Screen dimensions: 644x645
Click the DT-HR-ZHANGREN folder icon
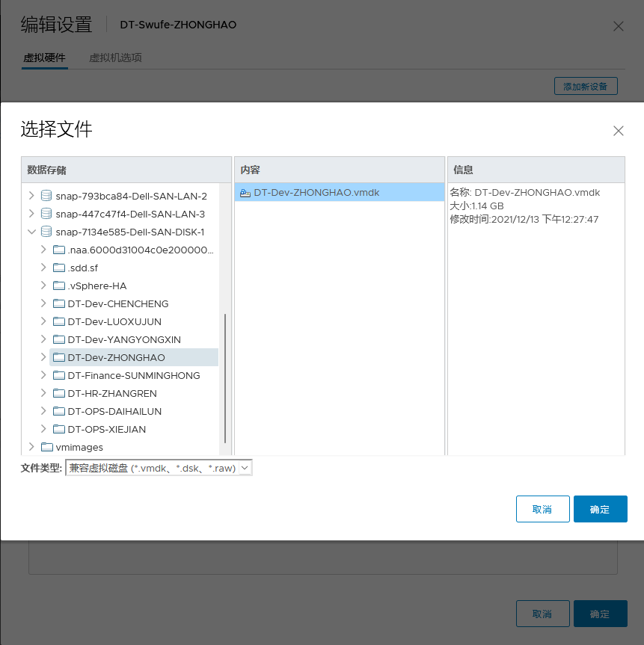(58, 393)
